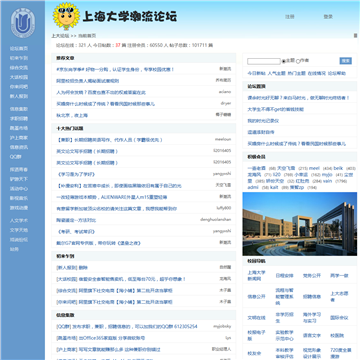This screenshot has width=360, height=360.
Task: Select the 作者 search radio button
Action: pyautogui.click(x=298, y=61)
